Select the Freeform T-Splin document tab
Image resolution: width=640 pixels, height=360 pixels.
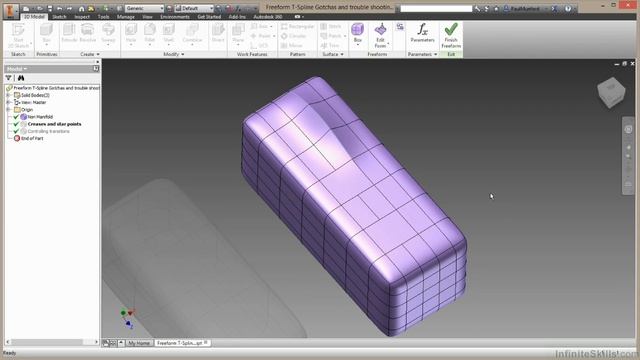[182, 343]
